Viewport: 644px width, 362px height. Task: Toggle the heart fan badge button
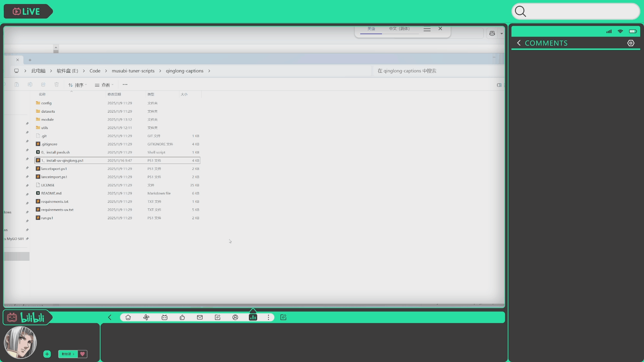tap(83, 354)
